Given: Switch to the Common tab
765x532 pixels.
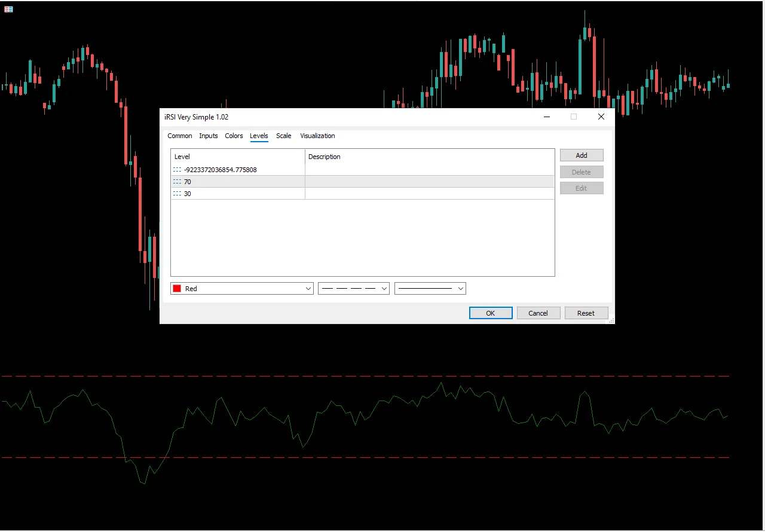Looking at the screenshot, I should pyautogui.click(x=179, y=136).
